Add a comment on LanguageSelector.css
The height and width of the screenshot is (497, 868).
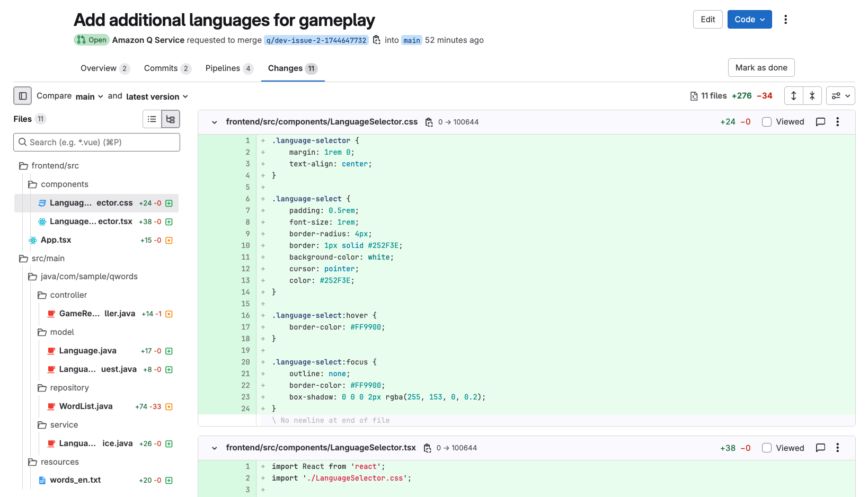coord(820,121)
